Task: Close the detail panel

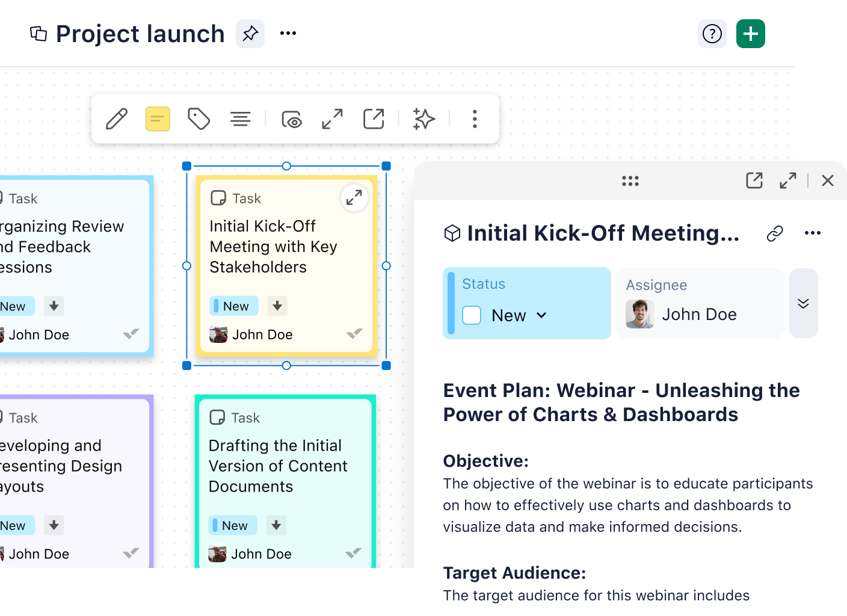Action: pos(828,180)
